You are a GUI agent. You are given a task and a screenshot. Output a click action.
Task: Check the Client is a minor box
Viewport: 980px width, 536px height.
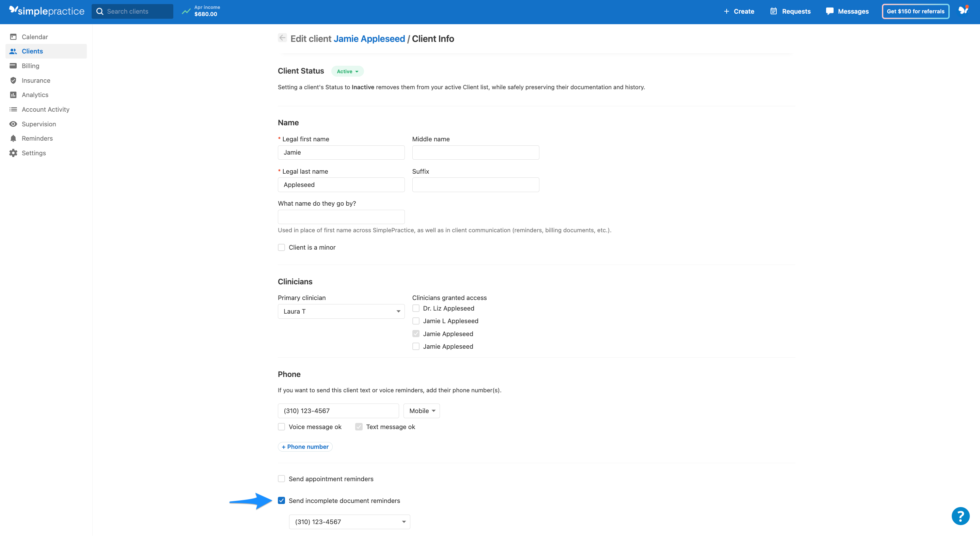click(282, 248)
